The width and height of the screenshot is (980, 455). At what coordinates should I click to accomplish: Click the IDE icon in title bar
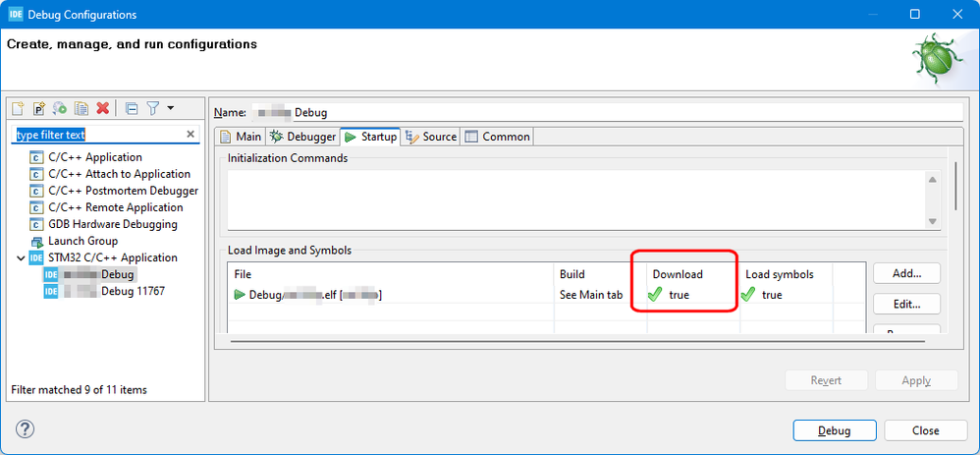[x=16, y=14]
